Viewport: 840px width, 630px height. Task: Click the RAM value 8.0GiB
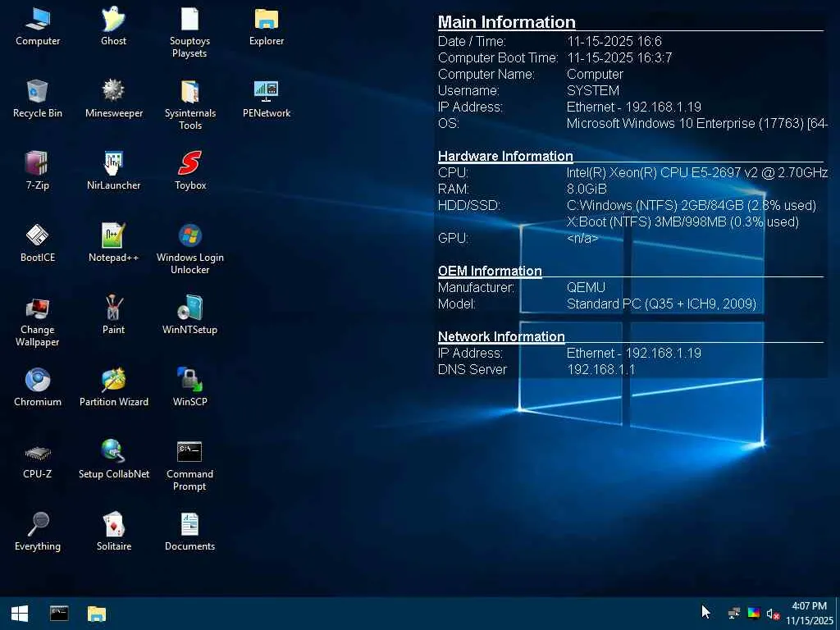click(x=587, y=189)
